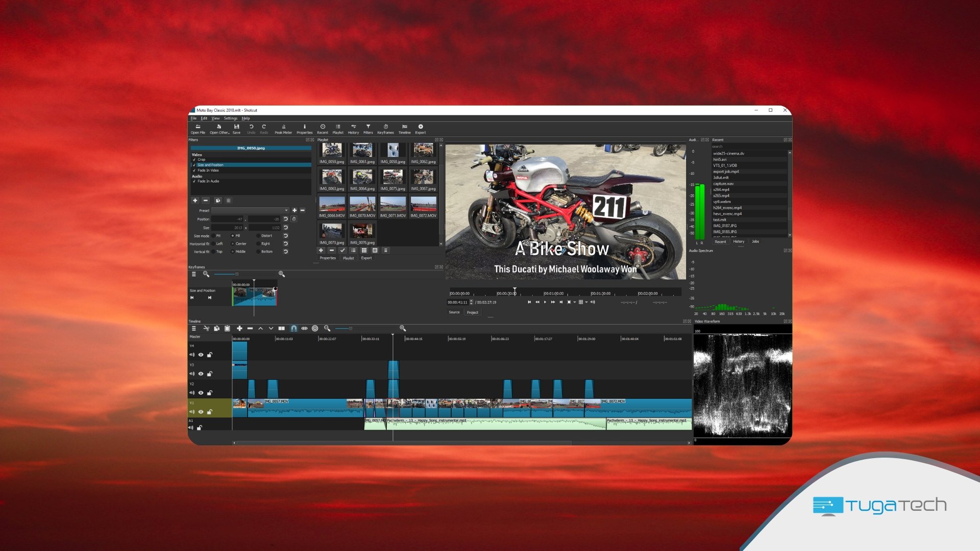This screenshot has width=980, height=551.
Task: Add a filter with the plus button
Action: click(x=195, y=201)
